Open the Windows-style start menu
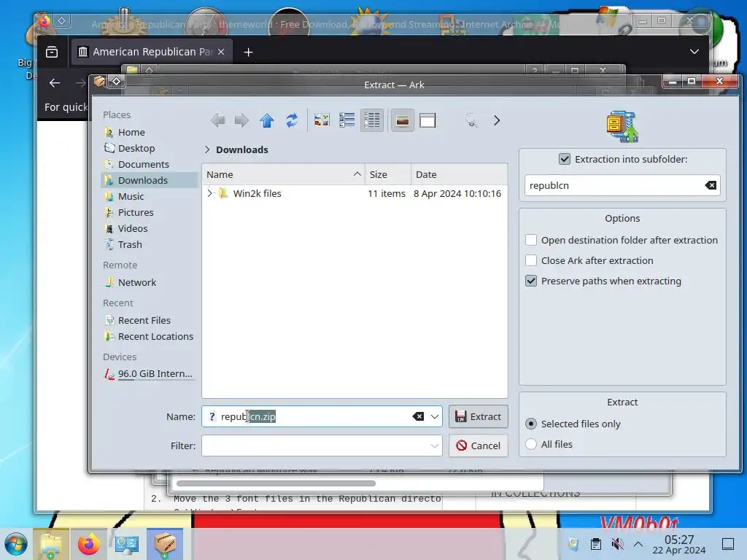 16,544
